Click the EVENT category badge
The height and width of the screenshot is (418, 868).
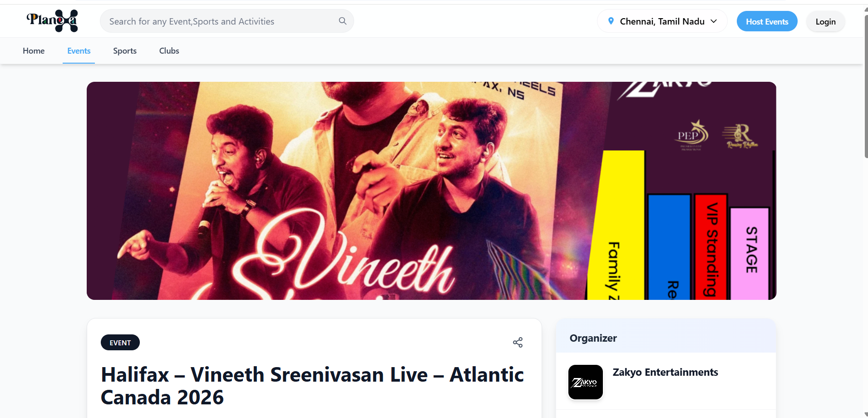pyautogui.click(x=120, y=343)
